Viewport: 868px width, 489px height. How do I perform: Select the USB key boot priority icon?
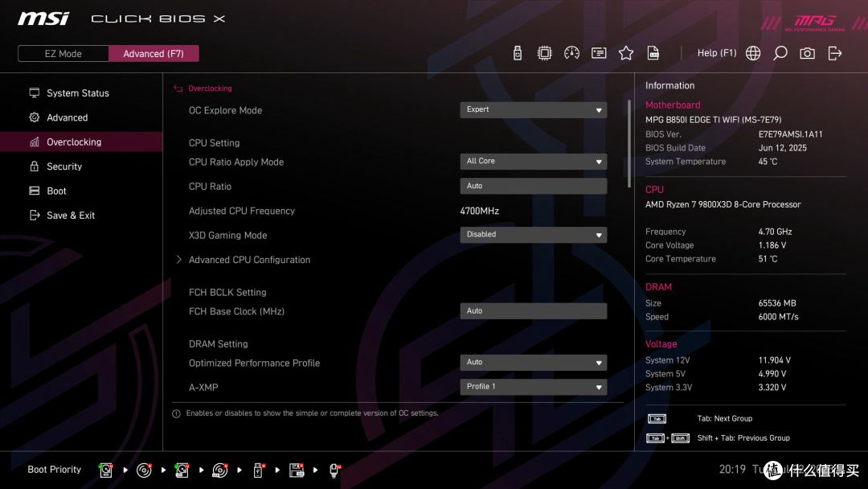click(x=258, y=471)
